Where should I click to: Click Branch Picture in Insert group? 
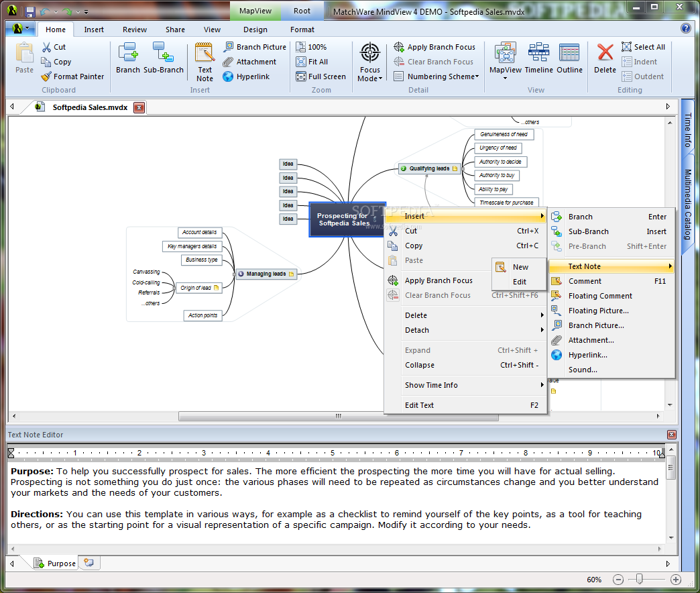click(255, 47)
